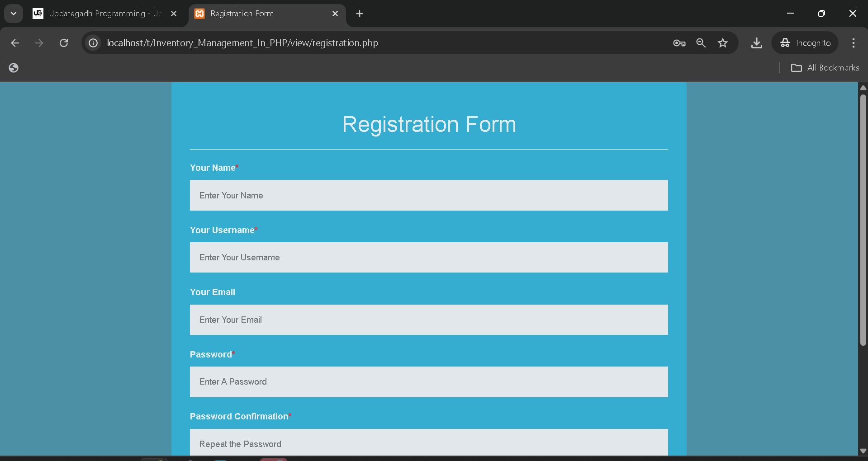Select the Registration Form tab
Viewport: 868px width, 461px height.
click(x=262, y=14)
